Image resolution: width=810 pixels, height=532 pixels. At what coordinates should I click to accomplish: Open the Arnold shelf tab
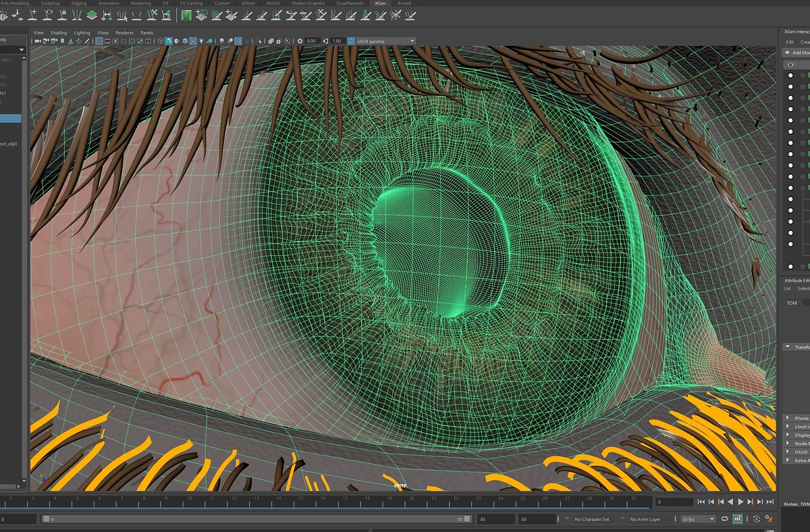(404, 3)
